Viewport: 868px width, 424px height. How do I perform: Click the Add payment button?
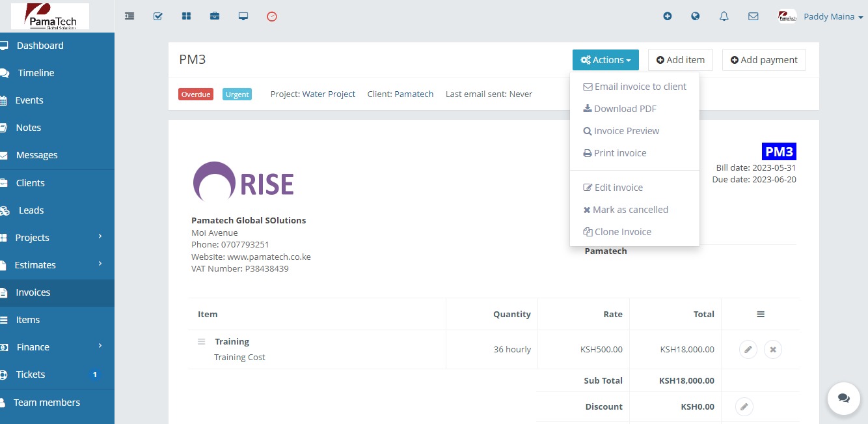point(764,60)
